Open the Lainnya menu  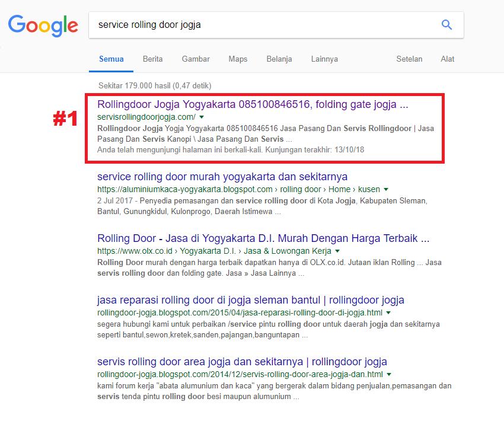(x=324, y=59)
